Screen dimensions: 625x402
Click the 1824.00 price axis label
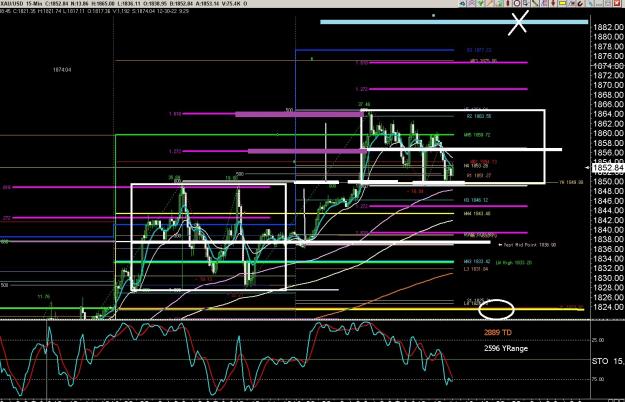[608, 307]
